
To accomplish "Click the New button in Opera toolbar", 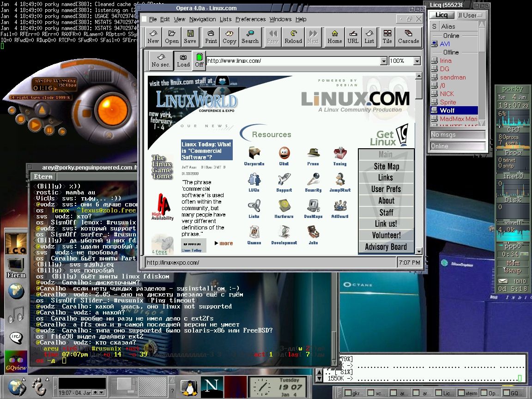I will 153,36.
